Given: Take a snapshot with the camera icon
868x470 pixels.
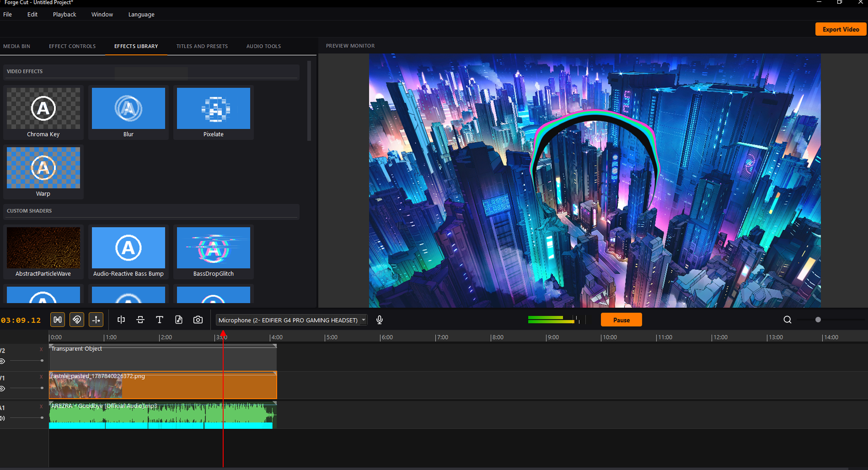Looking at the screenshot, I should point(198,320).
